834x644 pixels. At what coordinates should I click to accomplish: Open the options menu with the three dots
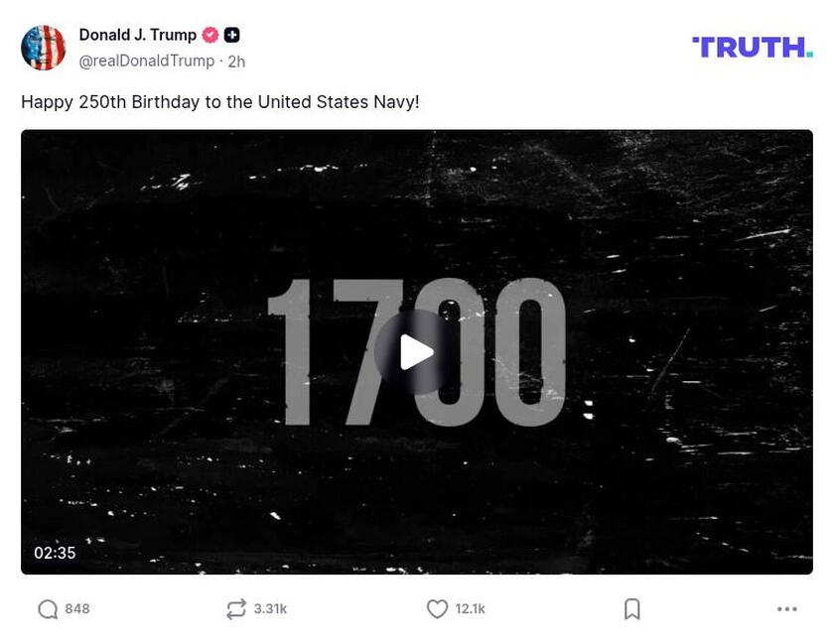coord(785,609)
